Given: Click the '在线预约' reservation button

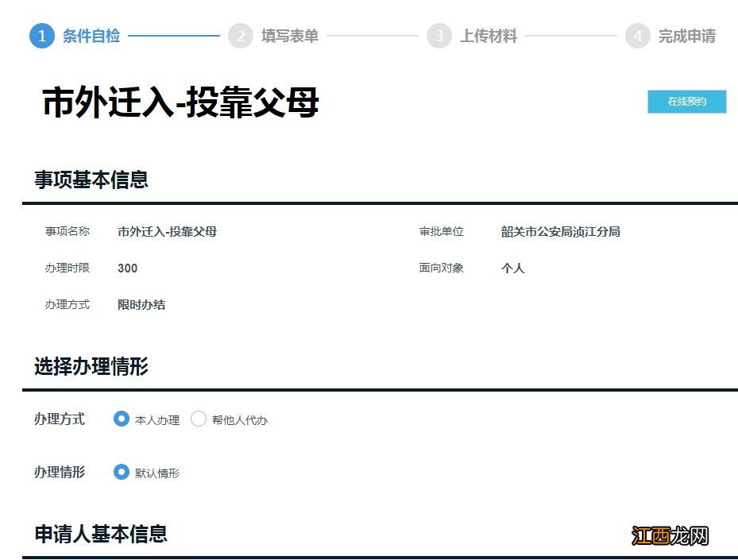Looking at the screenshot, I should pyautogui.click(x=686, y=102).
